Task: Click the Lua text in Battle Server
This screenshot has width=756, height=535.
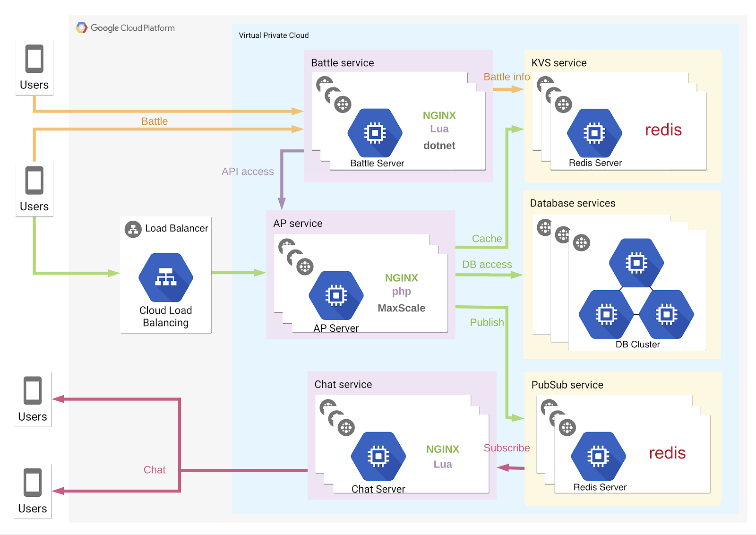Action: click(439, 129)
